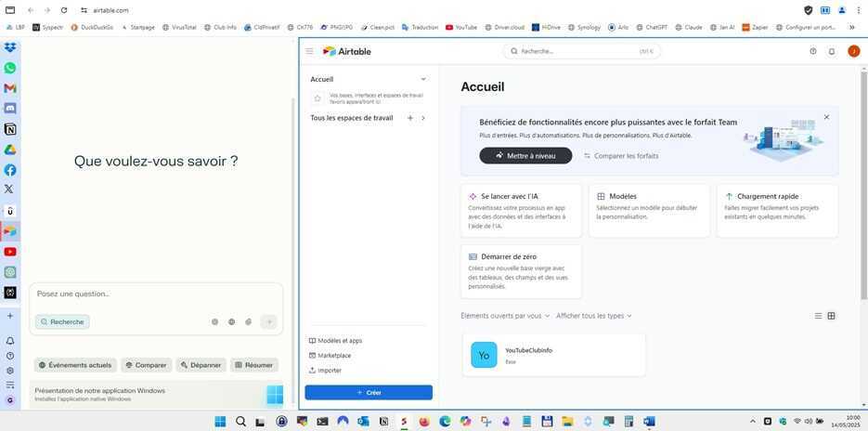Click the Événements actuels suggestion chip

[75, 365]
